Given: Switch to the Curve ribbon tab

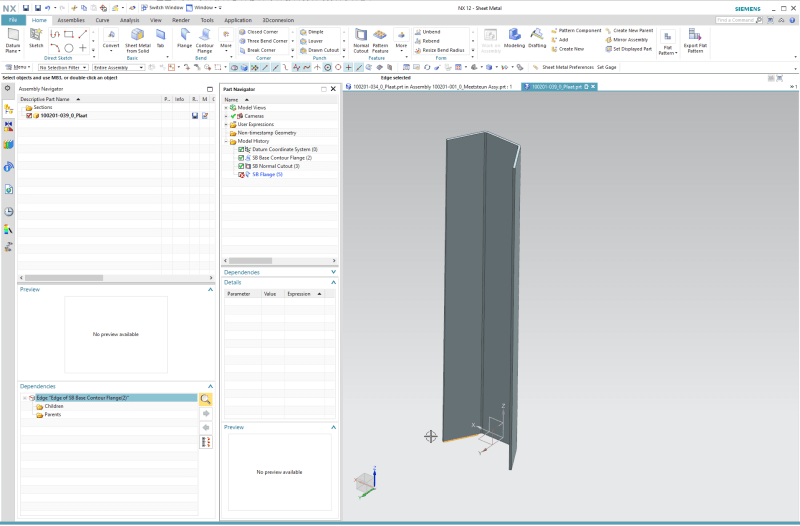Looking at the screenshot, I should click(x=103, y=20).
